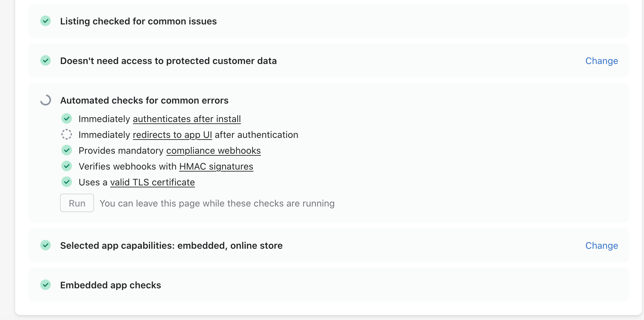This screenshot has height=320, width=644.
Task: Click check icon beside compliance webhooks item
Action: (x=67, y=150)
